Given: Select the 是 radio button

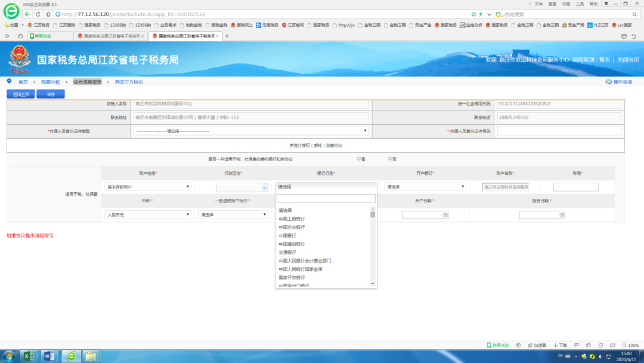Looking at the screenshot, I should tap(358, 159).
